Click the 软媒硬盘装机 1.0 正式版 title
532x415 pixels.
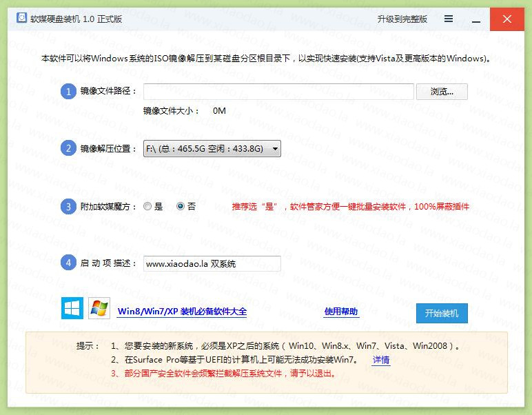tap(76, 19)
